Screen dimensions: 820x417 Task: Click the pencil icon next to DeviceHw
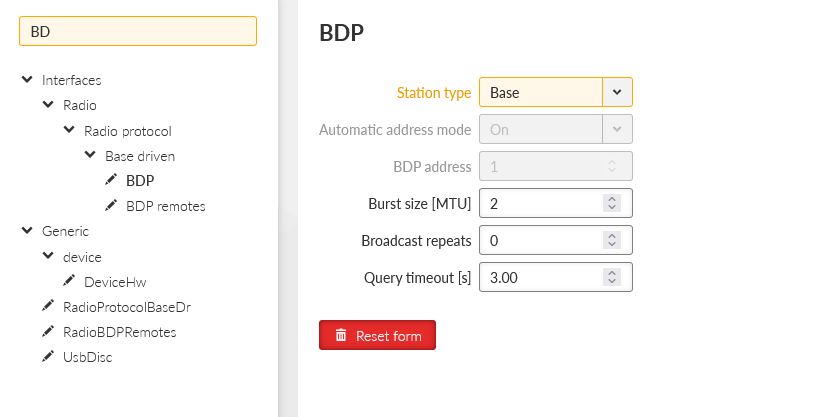click(69, 281)
